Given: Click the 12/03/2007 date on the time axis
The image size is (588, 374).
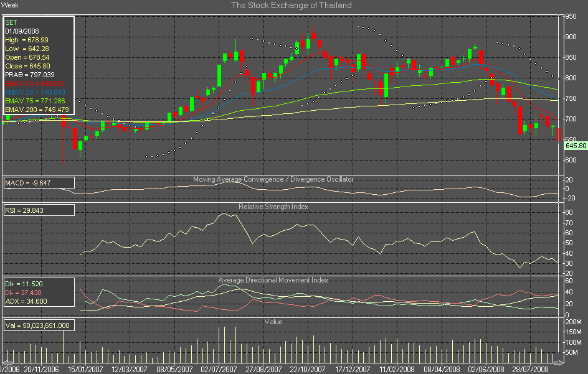Looking at the screenshot, I should [x=130, y=370].
